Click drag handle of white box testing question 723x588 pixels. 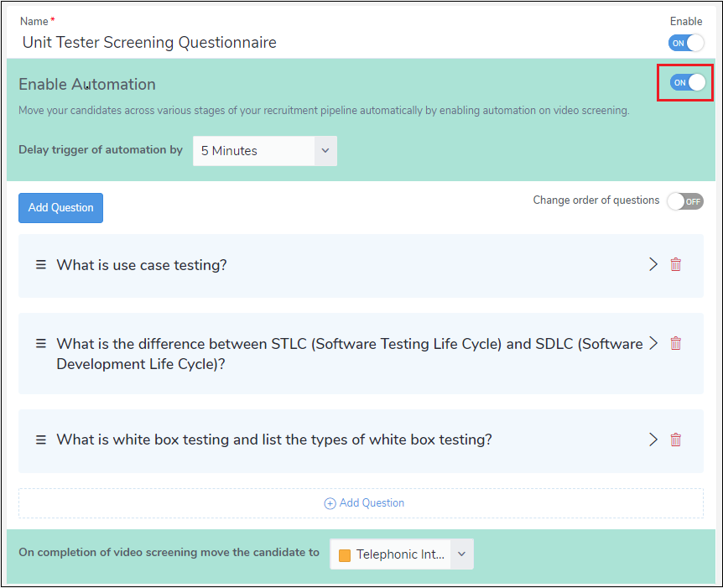(x=40, y=440)
